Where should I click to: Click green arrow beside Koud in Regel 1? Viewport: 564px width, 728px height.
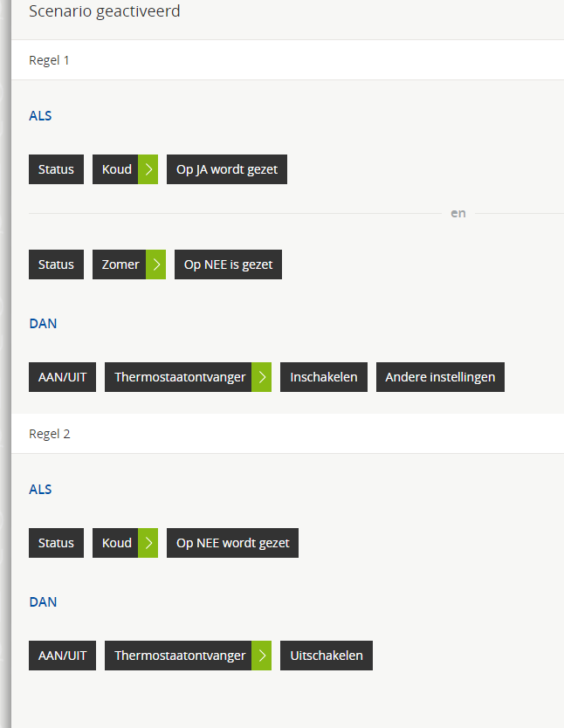pyautogui.click(x=148, y=169)
